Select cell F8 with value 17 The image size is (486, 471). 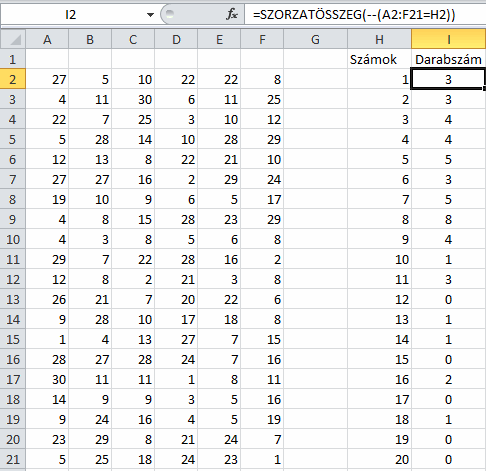(262, 199)
